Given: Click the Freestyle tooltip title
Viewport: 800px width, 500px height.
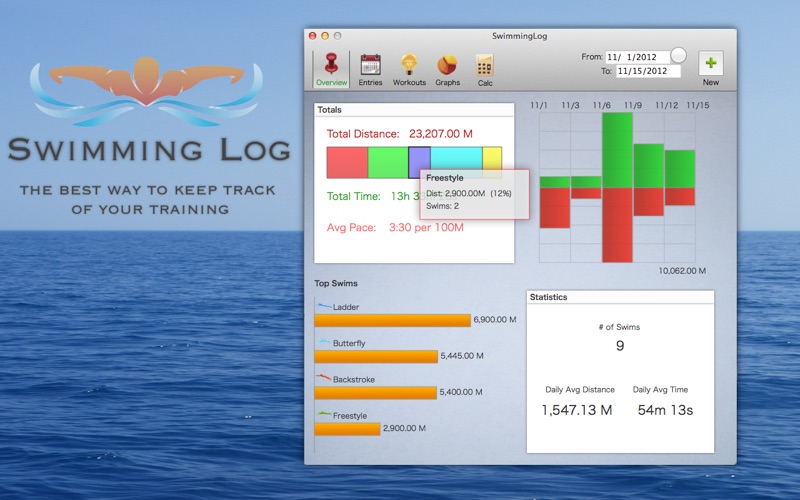Looking at the screenshot, I should pos(445,178).
